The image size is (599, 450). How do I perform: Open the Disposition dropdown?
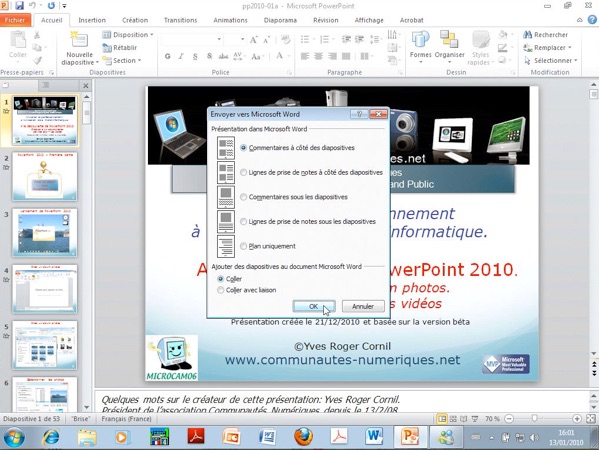pyautogui.click(x=128, y=35)
